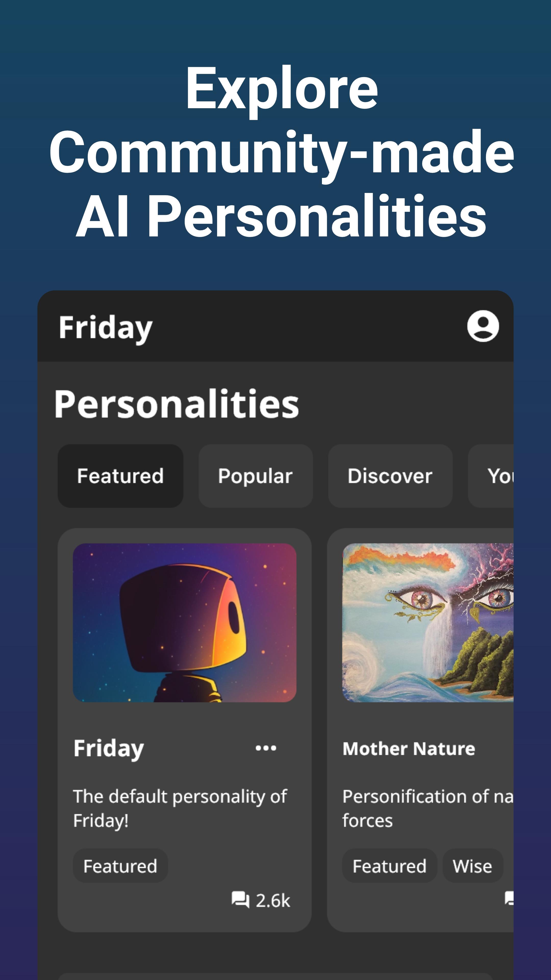This screenshot has height=980, width=551.
Task: Click the Featured tag on Mother Nature card
Action: pos(389,866)
